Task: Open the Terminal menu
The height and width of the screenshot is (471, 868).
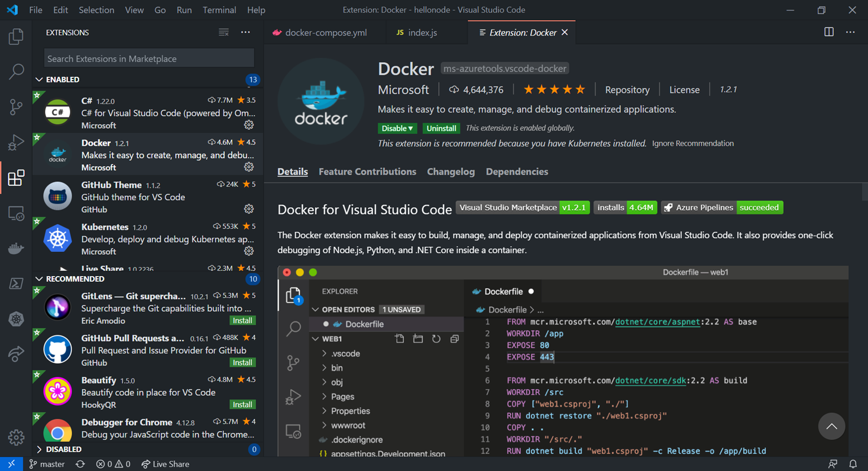Action: point(219,10)
